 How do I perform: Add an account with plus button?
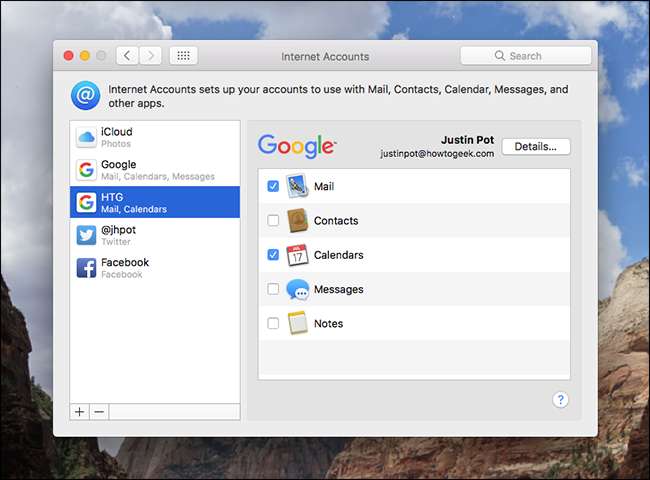pyautogui.click(x=79, y=412)
